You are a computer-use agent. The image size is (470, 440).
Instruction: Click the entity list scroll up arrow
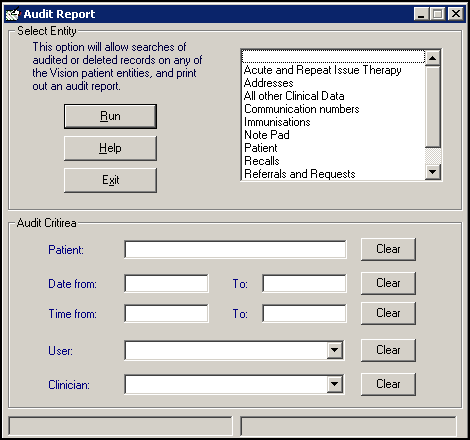[433, 58]
